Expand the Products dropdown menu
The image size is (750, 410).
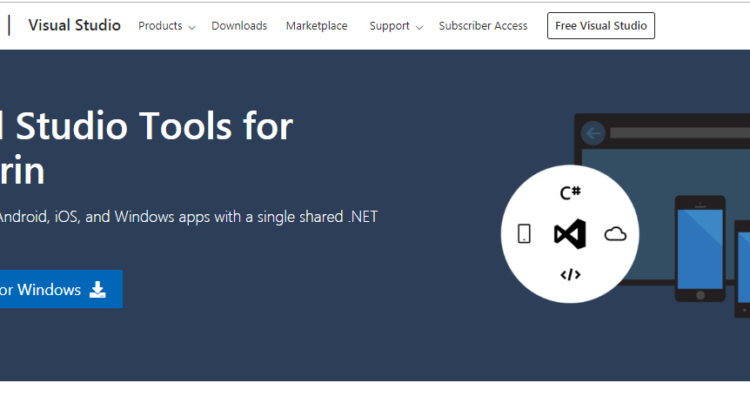pyautogui.click(x=160, y=26)
